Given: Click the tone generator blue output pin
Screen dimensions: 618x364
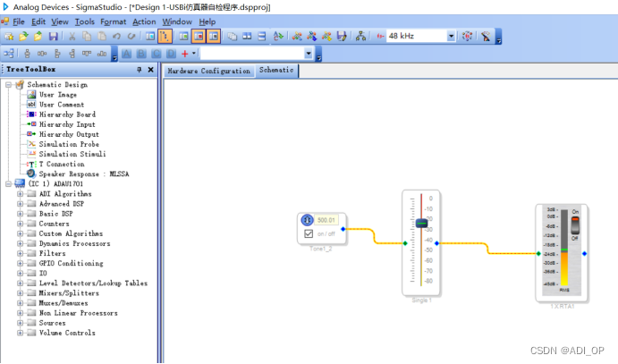Looking at the screenshot, I should 343,229.
